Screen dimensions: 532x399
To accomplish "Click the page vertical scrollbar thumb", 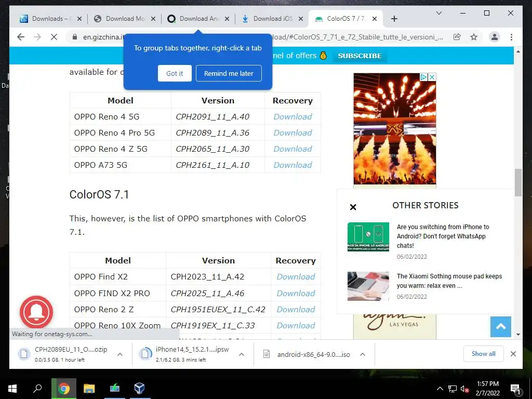I will [518, 182].
